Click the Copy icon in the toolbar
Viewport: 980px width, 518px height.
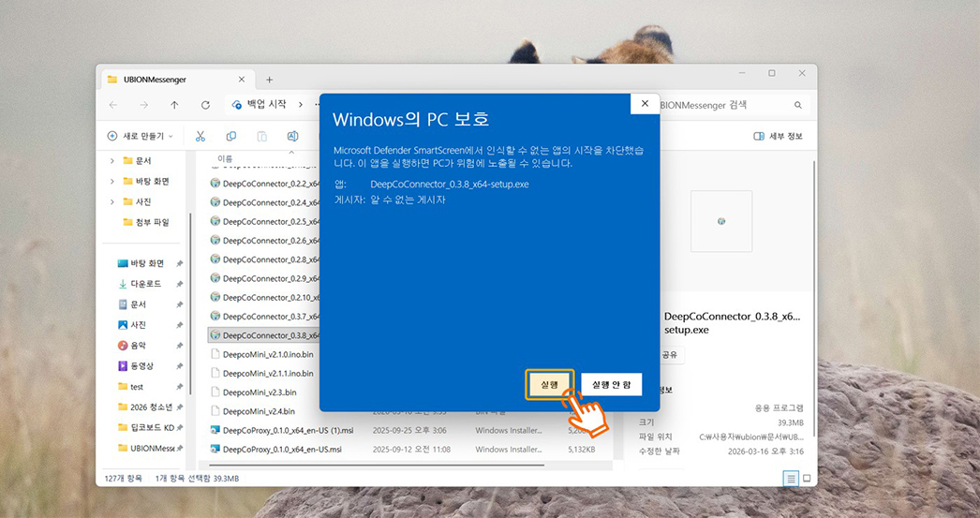pos(231,136)
